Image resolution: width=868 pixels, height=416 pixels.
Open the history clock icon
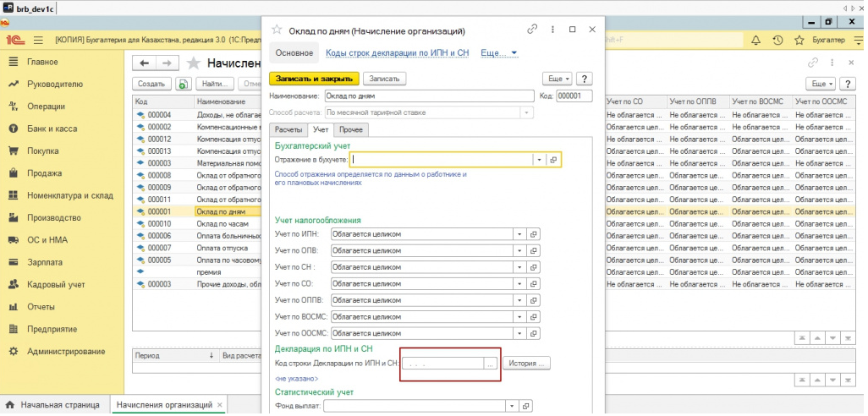pyautogui.click(x=777, y=40)
